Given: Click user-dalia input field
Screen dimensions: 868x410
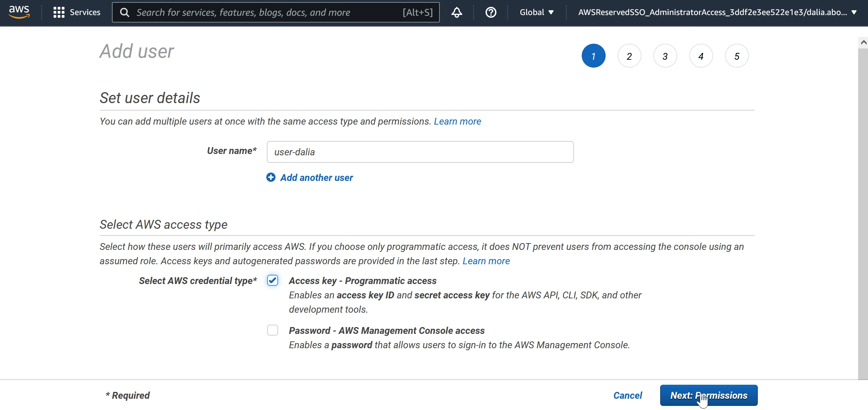Looking at the screenshot, I should coord(420,151).
